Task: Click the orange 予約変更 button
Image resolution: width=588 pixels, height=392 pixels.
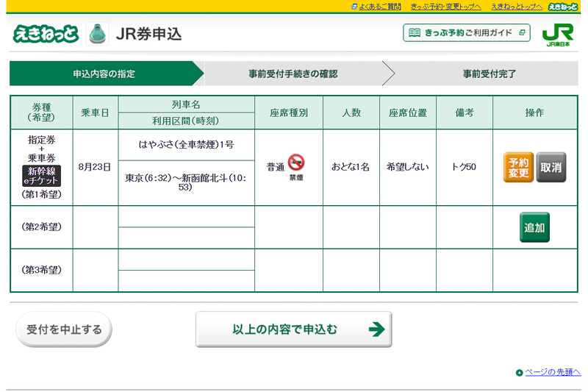Action: [518, 167]
